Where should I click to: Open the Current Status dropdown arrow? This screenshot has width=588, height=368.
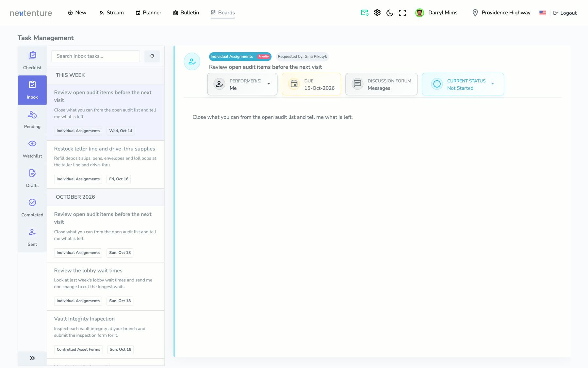point(493,84)
